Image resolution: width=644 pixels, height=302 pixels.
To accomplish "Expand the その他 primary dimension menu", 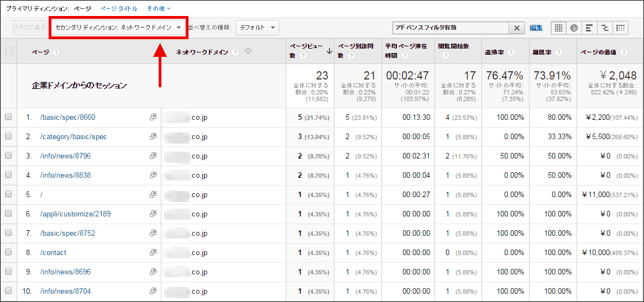I will point(159,9).
